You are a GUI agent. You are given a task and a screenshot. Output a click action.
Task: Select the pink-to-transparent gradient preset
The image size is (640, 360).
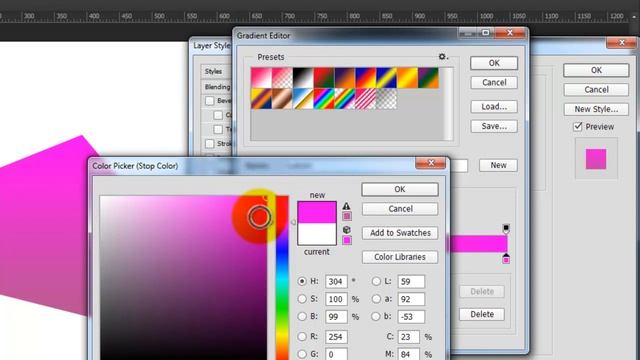[x=282, y=78]
